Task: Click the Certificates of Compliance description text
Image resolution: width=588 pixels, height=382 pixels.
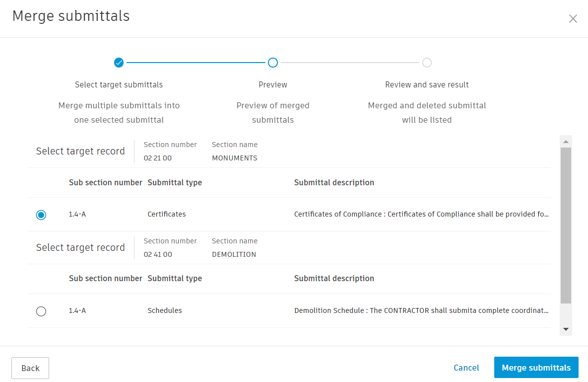Action: (421, 215)
